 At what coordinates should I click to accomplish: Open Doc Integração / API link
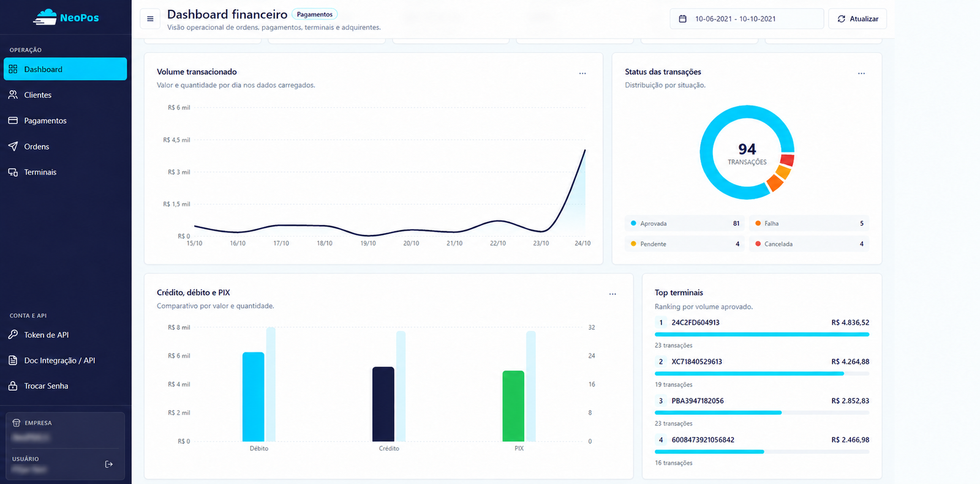pos(66,360)
